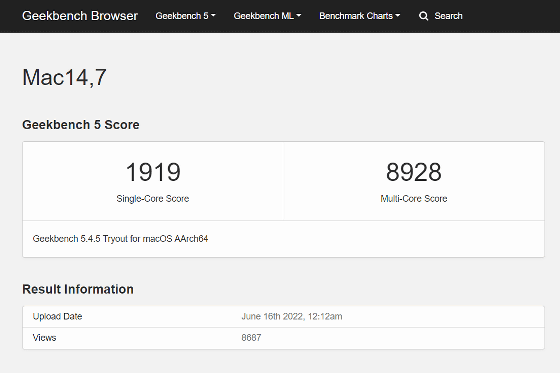
Task: Select the Mac14,7 page title
Action: (64, 77)
